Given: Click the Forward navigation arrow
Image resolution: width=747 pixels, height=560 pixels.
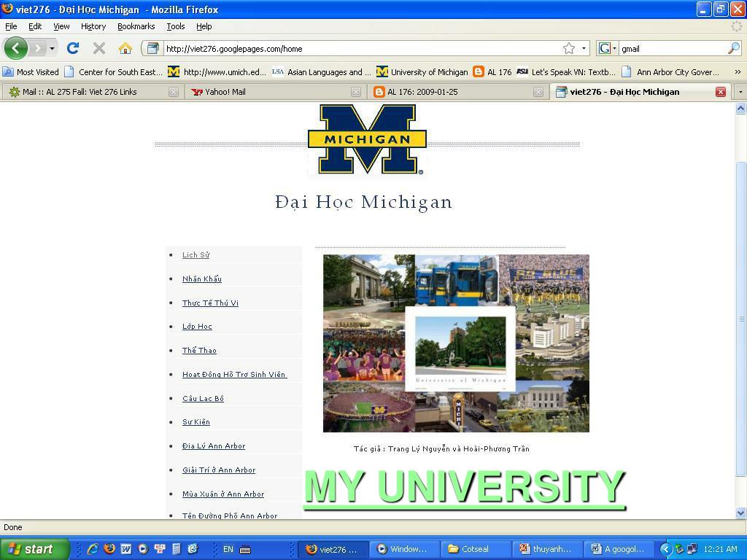Looking at the screenshot, I should (x=37, y=48).
